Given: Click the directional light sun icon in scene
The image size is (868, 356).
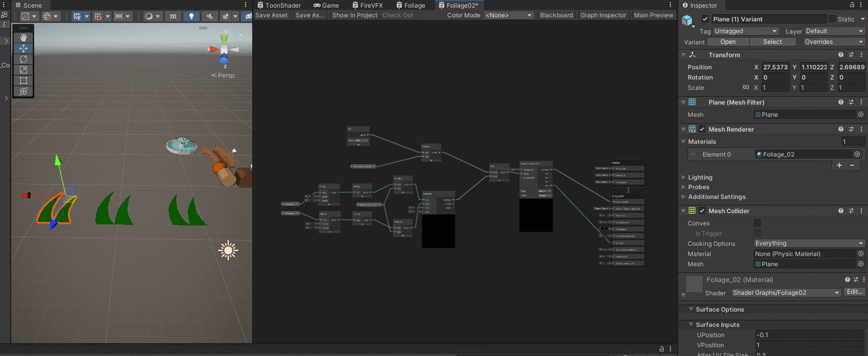Looking at the screenshot, I should pos(228,250).
